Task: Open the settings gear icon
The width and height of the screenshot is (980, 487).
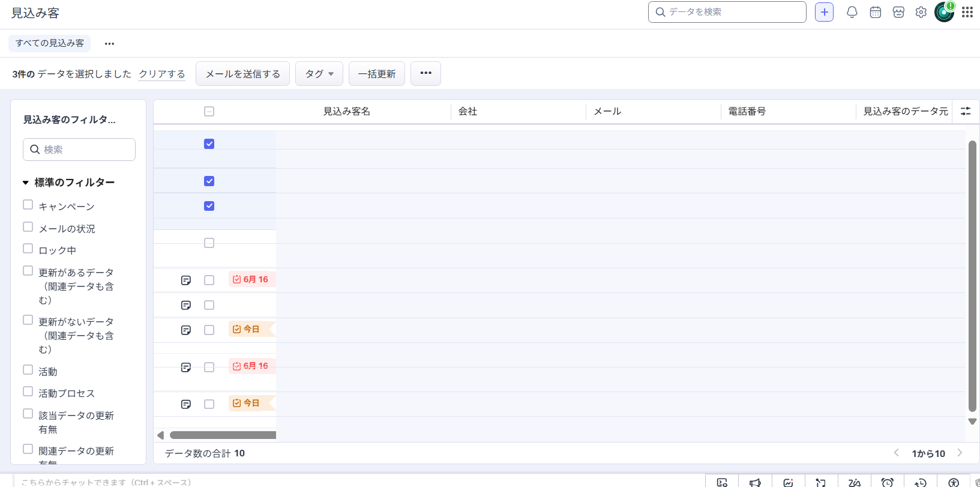Action: pyautogui.click(x=921, y=12)
